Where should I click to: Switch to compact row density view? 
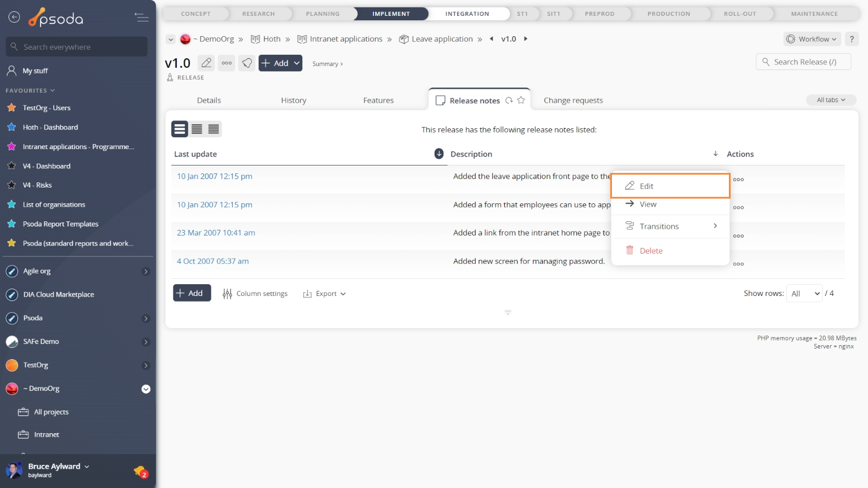pos(214,129)
